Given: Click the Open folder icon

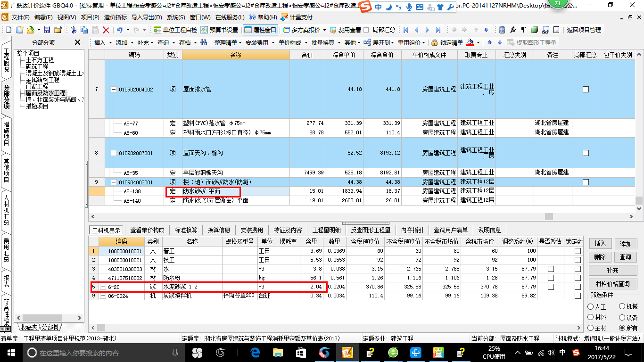Looking at the screenshot, I should tap(30, 30).
